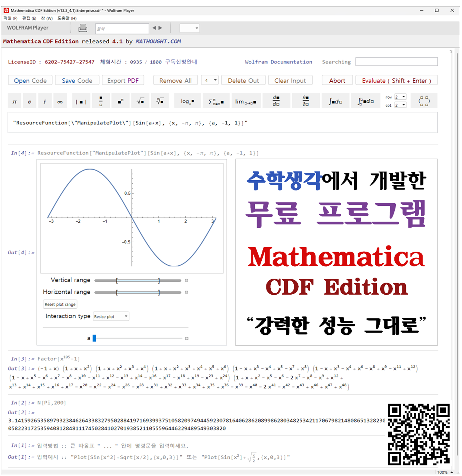Click the Searching input field
This screenshot has height=476, width=462.
pos(397,62)
